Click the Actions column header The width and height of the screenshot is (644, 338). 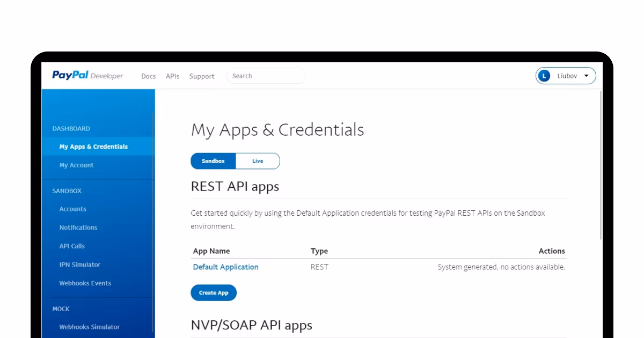(552, 251)
